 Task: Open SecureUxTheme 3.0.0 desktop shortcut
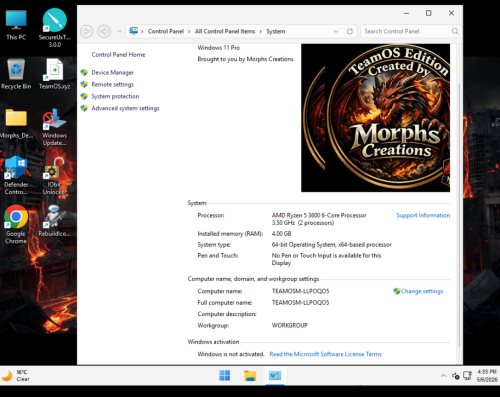tap(55, 28)
